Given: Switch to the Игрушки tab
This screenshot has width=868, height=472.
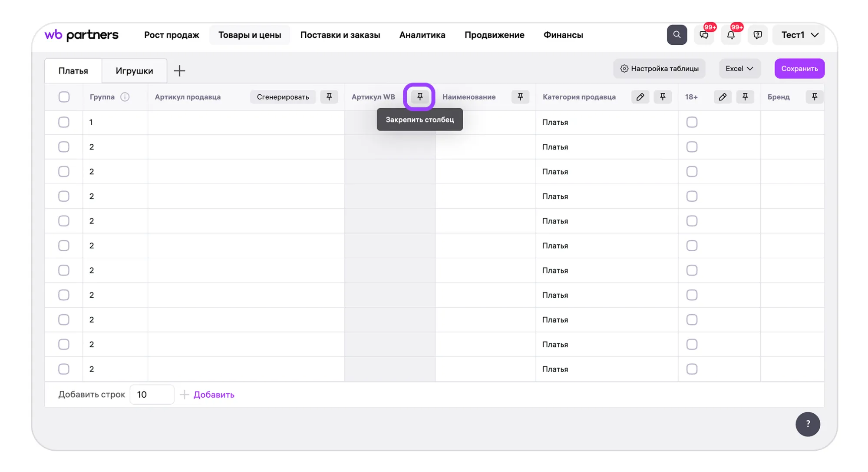Looking at the screenshot, I should pos(134,71).
